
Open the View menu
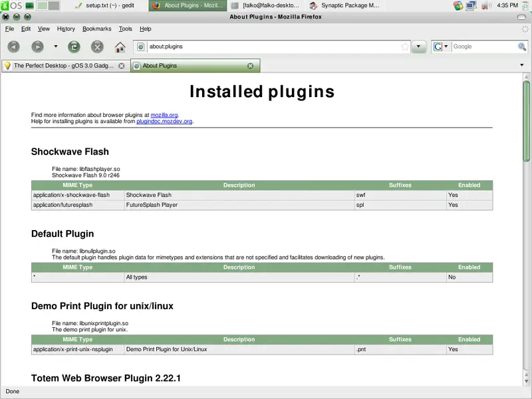[43, 29]
